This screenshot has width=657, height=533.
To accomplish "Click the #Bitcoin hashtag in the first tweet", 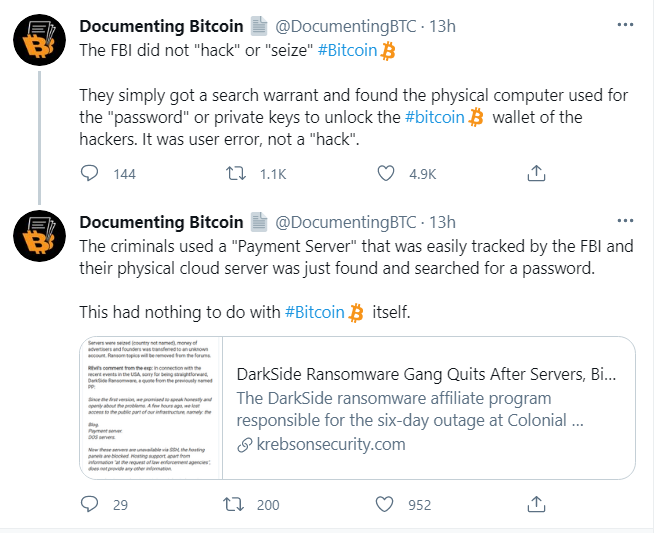I will [348, 50].
